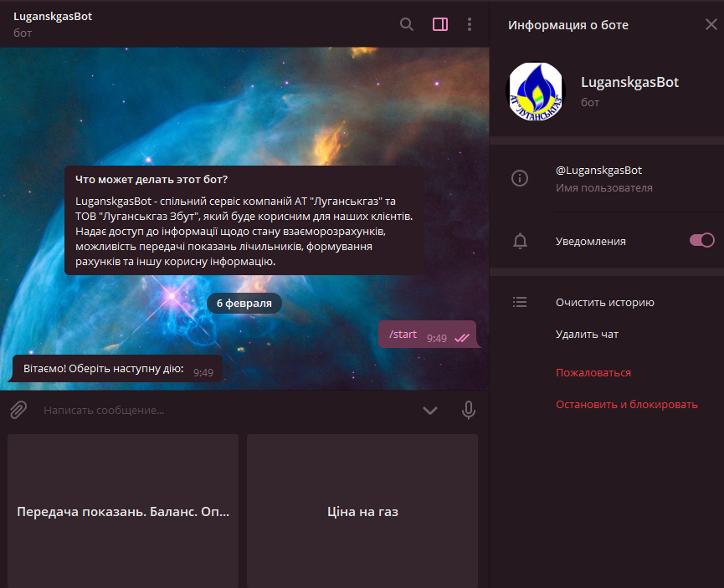Image resolution: width=724 pixels, height=588 pixels.
Task: Focus the Написать сообщение input field
Action: coord(226,410)
